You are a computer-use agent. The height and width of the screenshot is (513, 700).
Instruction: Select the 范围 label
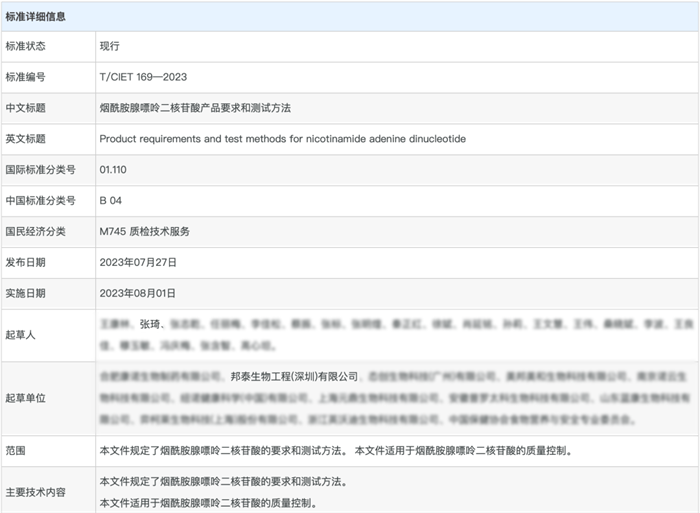(x=15, y=450)
